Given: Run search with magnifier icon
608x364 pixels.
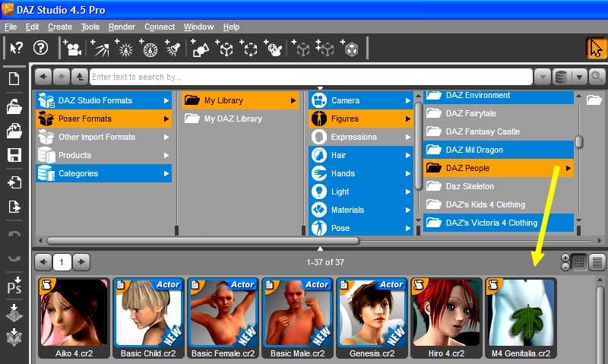Looking at the screenshot, I should tap(597, 77).
